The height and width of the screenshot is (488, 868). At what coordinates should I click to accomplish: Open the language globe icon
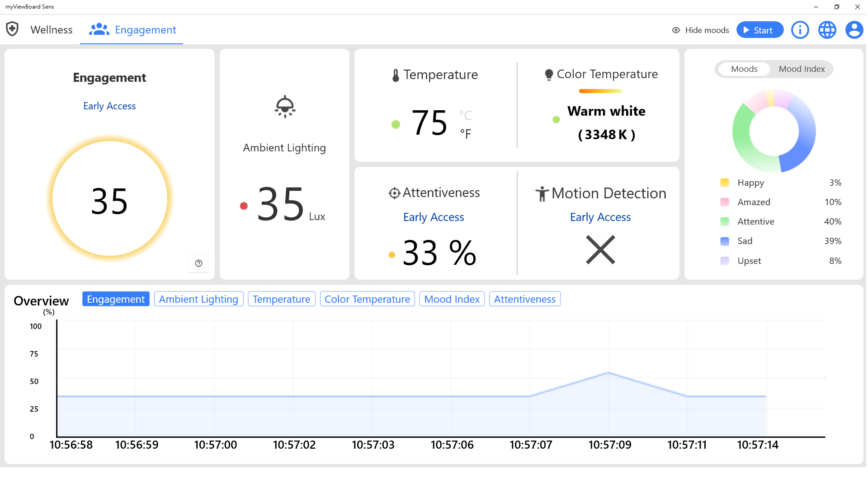(827, 30)
